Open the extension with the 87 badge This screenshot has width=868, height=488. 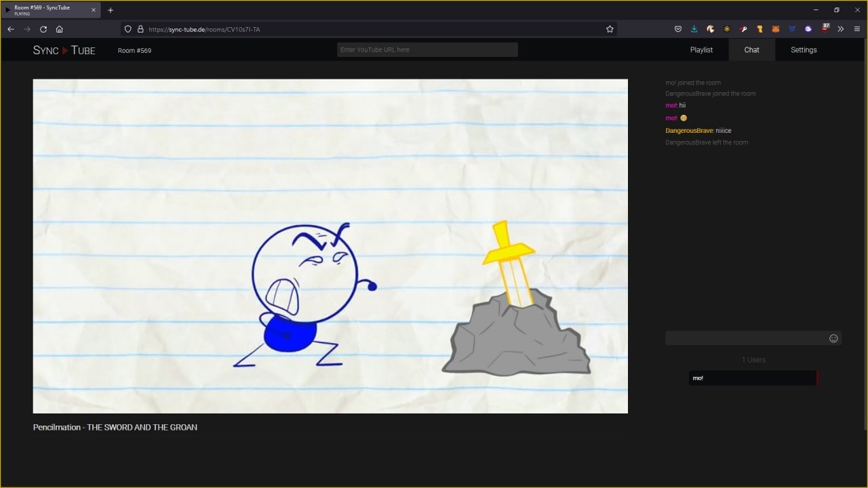[825, 28]
